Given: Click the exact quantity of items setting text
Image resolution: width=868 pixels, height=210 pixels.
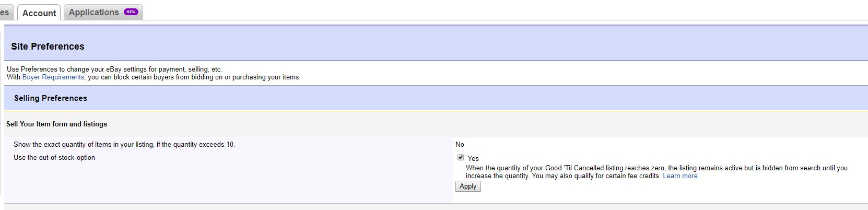Looking at the screenshot, I should [124, 145].
